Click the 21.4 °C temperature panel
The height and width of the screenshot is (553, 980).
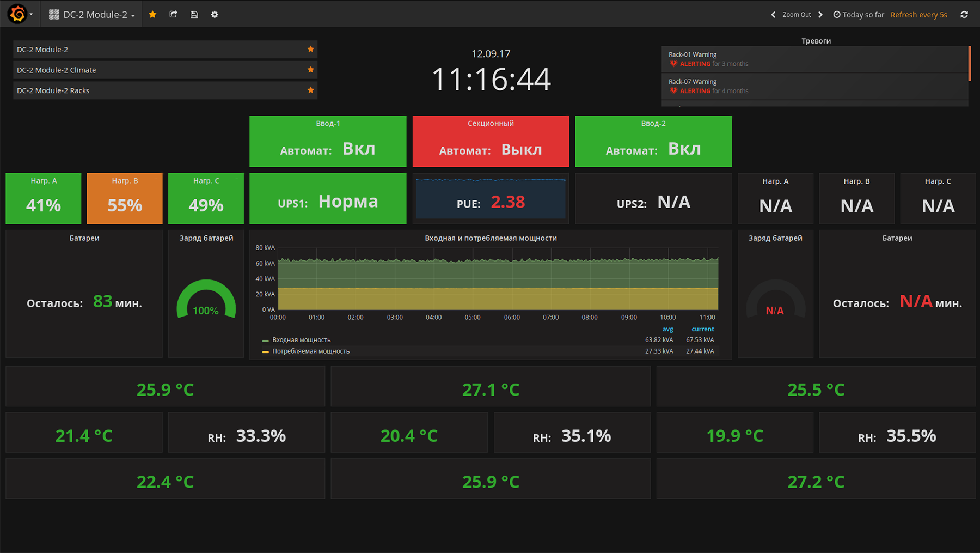click(84, 433)
